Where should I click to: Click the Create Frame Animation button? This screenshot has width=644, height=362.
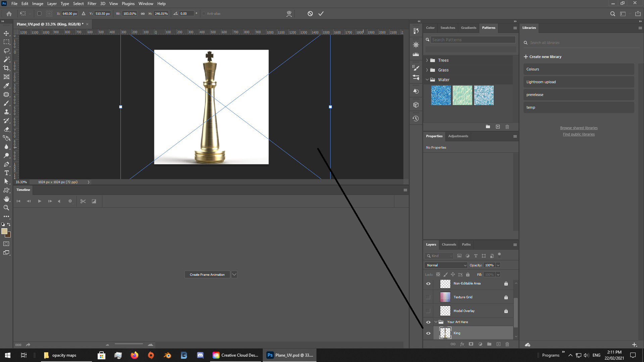[207, 274]
